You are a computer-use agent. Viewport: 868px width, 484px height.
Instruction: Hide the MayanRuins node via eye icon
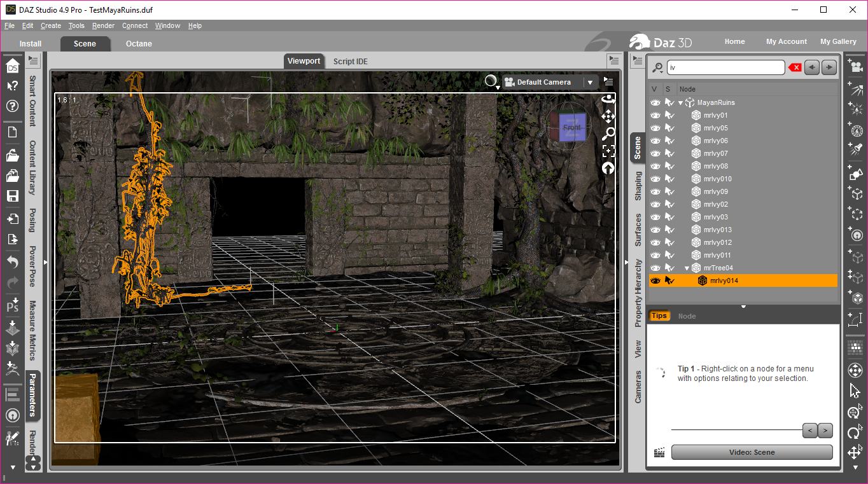click(x=655, y=102)
